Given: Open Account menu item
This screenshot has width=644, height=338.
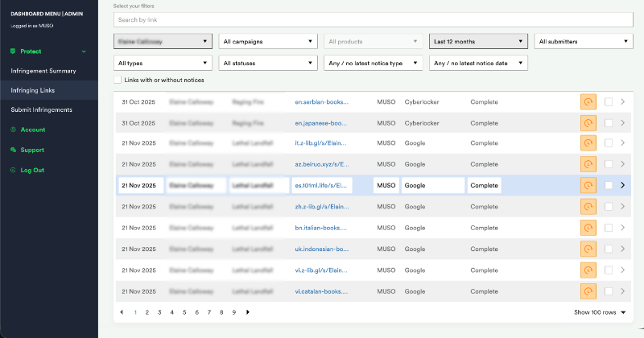Looking at the screenshot, I should pos(33,130).
